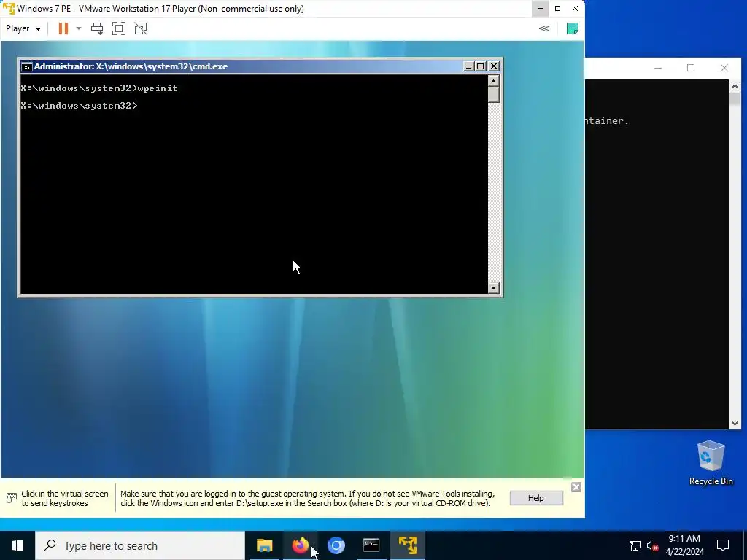Image resolution: width=747 pixels, height=560 pixels.
Task: Click the cmd scrollbar down arrow
Action: (494, 287)
